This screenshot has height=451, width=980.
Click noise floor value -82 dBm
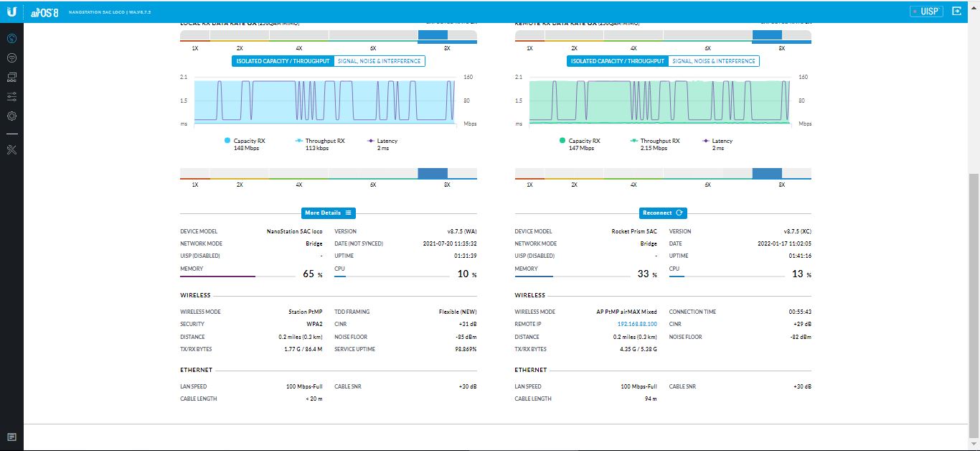801,337
